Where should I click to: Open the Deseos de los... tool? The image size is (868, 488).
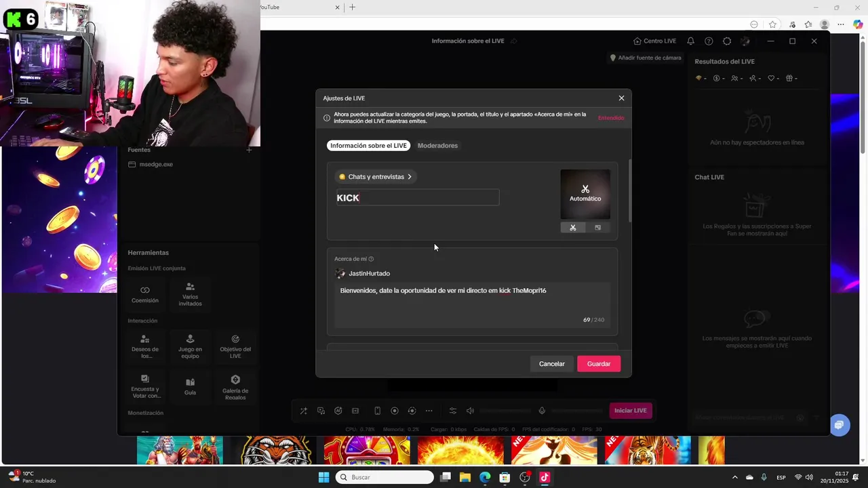pos(145,346)
